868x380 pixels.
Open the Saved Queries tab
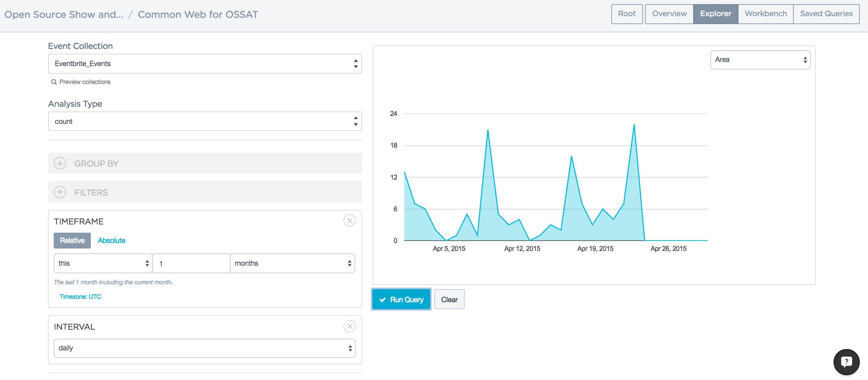(x=826, y=14)
